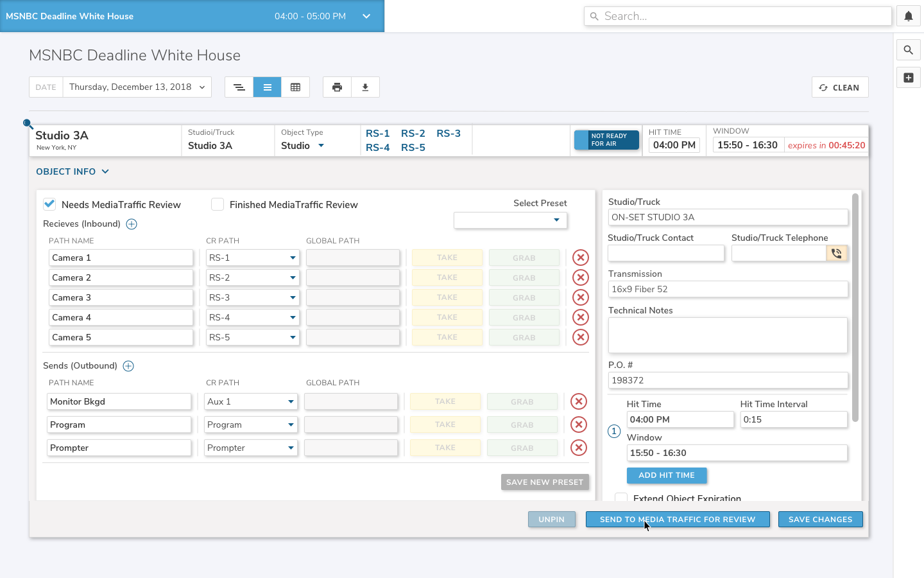
Task: Click the notification bell icon
Action: (x=908, y=17)
